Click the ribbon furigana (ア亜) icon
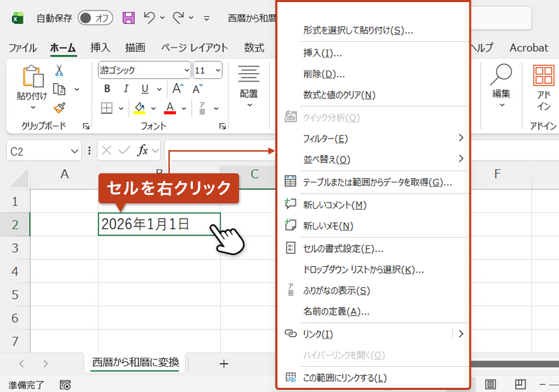559x392 pixels. point(202,108)
